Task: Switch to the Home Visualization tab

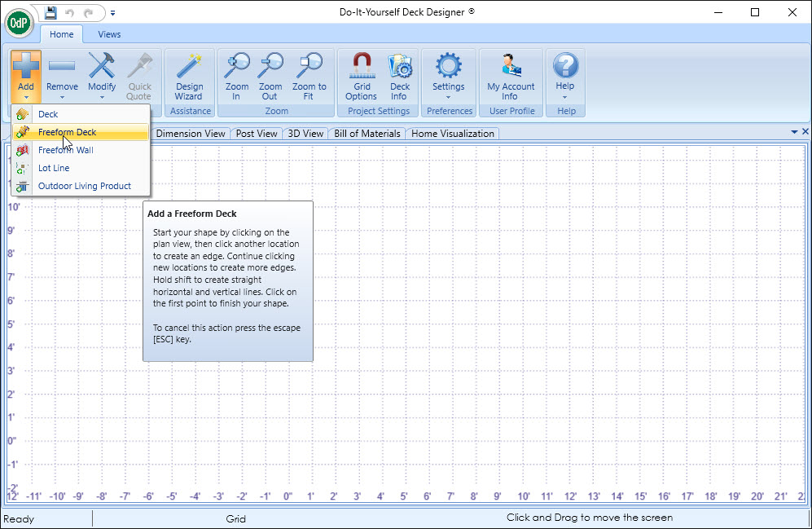Action: 453,134
